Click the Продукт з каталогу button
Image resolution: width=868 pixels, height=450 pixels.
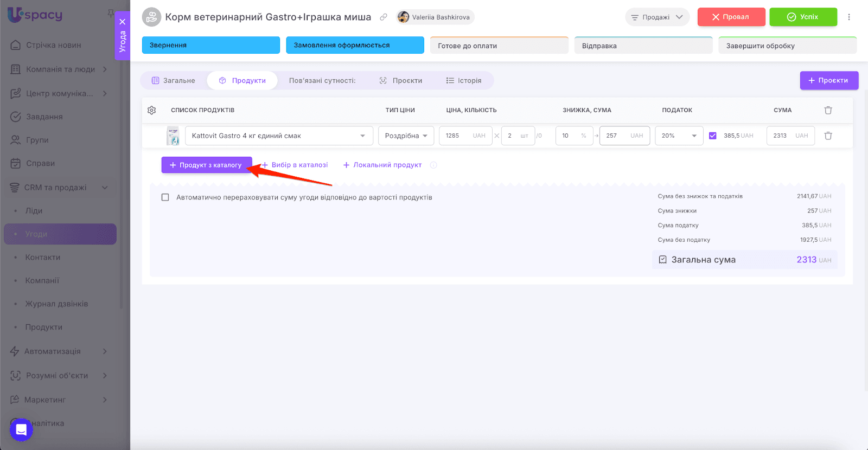click(x=206, y=165)
